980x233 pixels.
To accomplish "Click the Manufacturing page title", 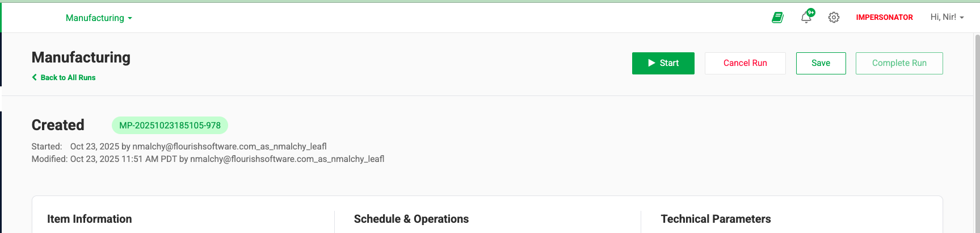I will [x=81, y=57].
